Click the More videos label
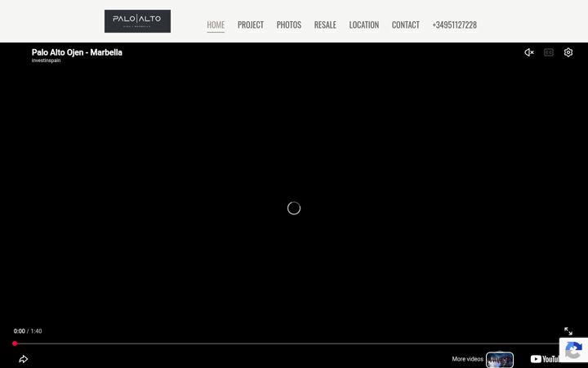Viewport: 588px width, 368px height. (467, 359)
